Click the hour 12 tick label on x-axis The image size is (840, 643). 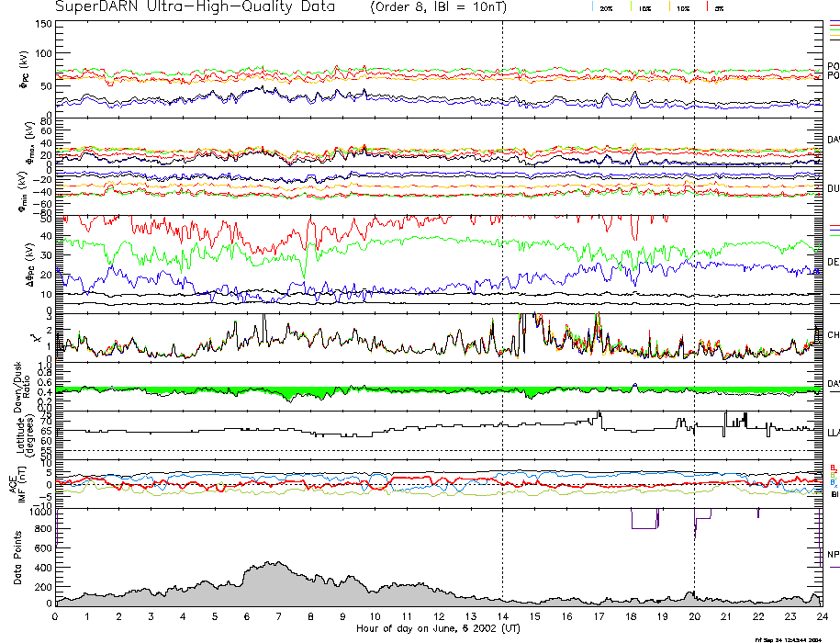point(439,617)
